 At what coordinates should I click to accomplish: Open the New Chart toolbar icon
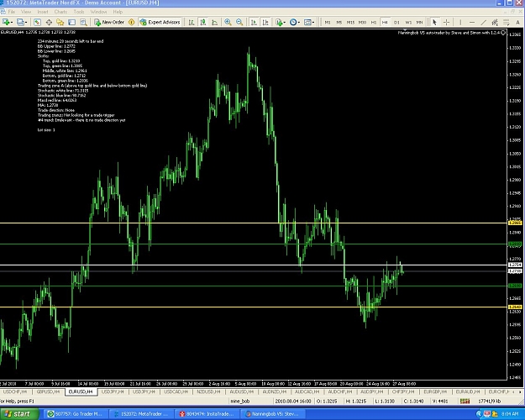(x=6, y=22)
